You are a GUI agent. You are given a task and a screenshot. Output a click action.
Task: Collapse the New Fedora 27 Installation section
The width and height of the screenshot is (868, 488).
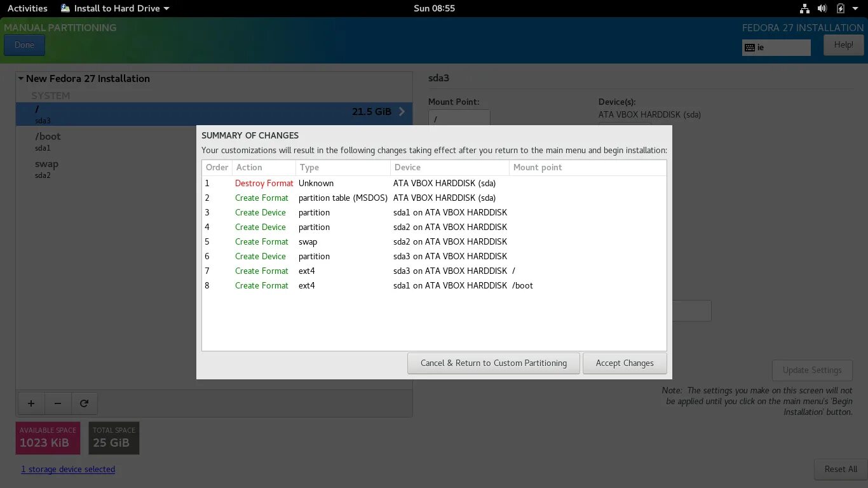coord(20,78)
